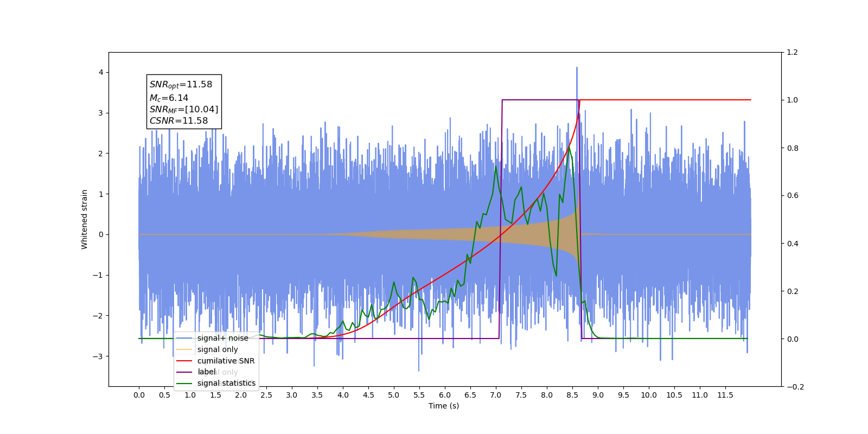Click the Mc=6.14 annotation text
Image resolution: width=868 pixels, height=434 pixels.
[x=169, y=98]
